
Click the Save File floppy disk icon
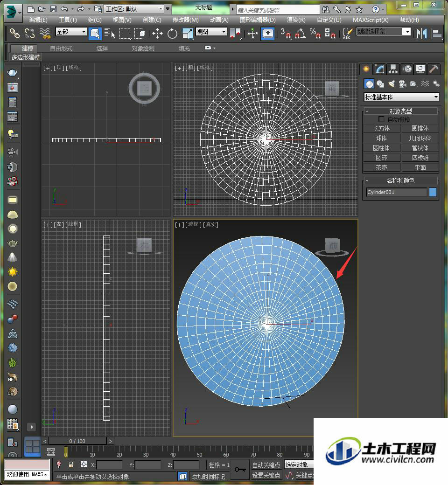[53, 9]
